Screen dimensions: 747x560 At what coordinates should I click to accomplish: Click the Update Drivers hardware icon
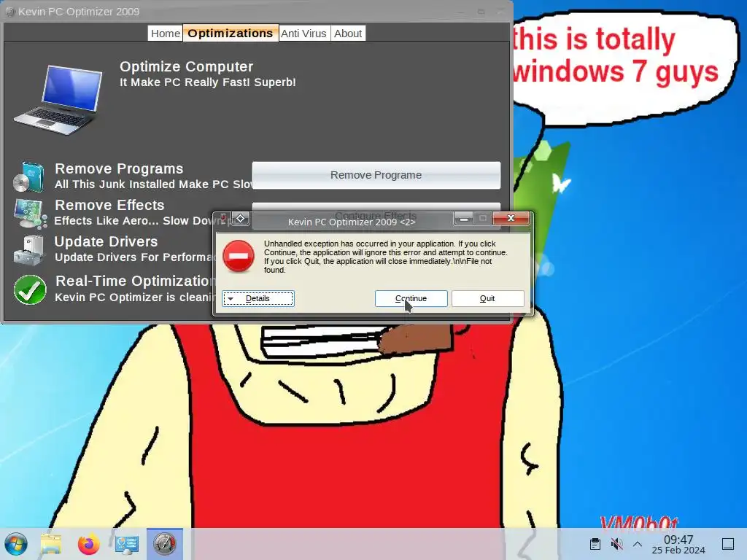tap(28, 250)
